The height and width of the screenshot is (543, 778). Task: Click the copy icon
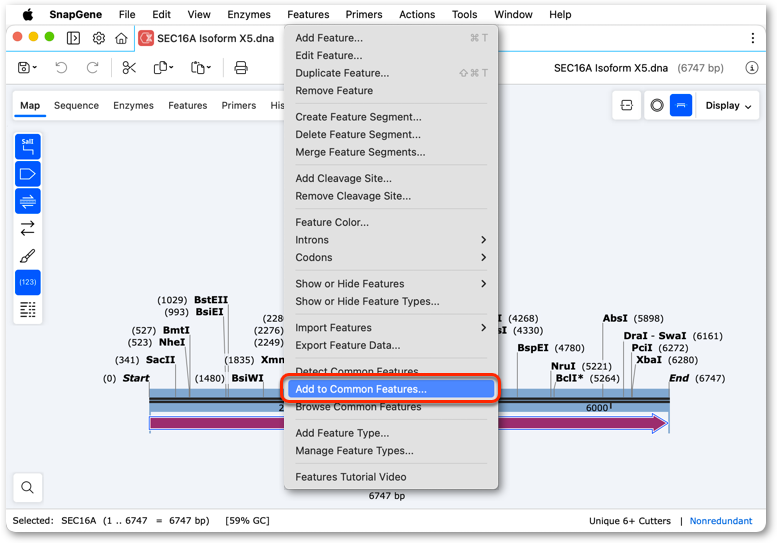tap(160, 68)
